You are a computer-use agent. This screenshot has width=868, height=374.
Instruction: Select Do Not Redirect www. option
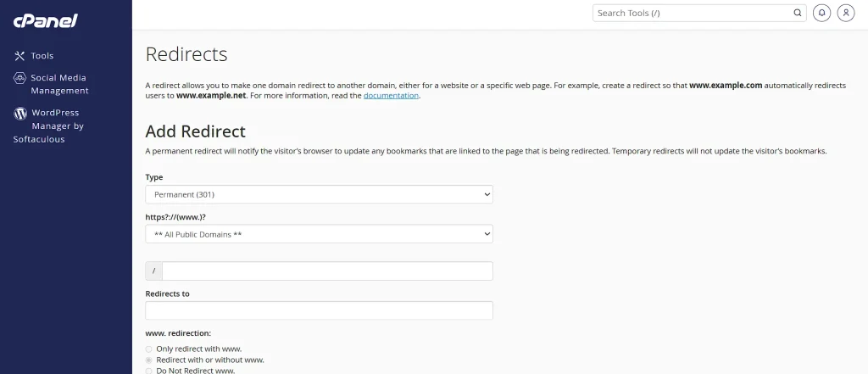[x=148, y=371]
